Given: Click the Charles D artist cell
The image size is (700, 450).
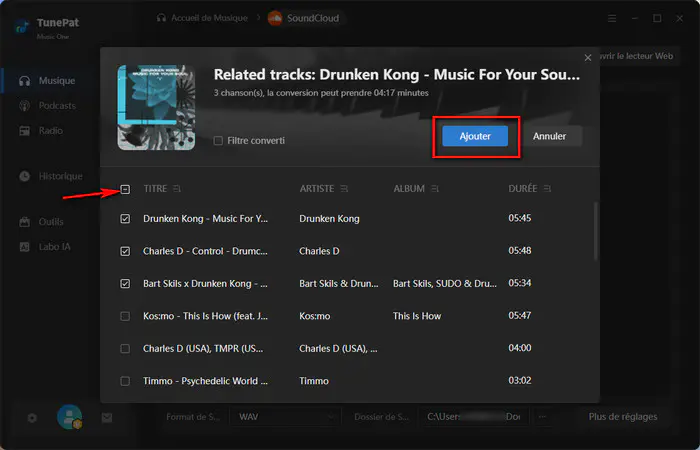Looking at the screenshot, I should [x=319, y=251].
